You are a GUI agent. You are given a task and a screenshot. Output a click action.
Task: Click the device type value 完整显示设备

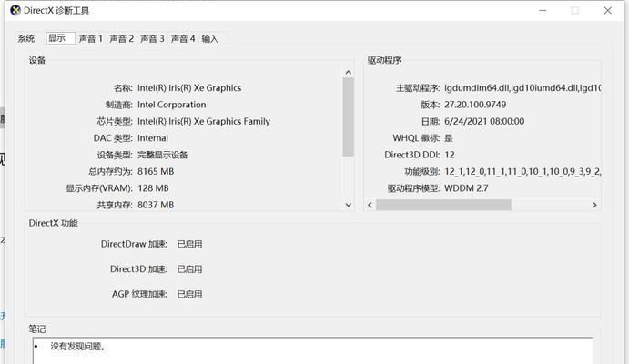(162, 155)
